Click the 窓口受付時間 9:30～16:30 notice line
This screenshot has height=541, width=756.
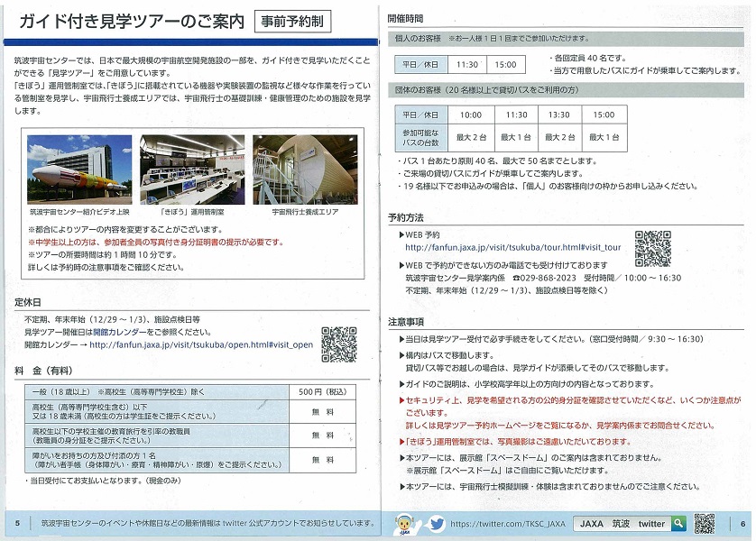(551, 339)
